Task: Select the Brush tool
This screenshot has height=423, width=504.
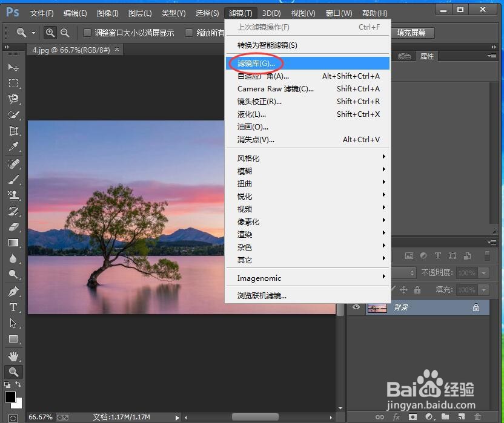Action: (x=13, y=180)
